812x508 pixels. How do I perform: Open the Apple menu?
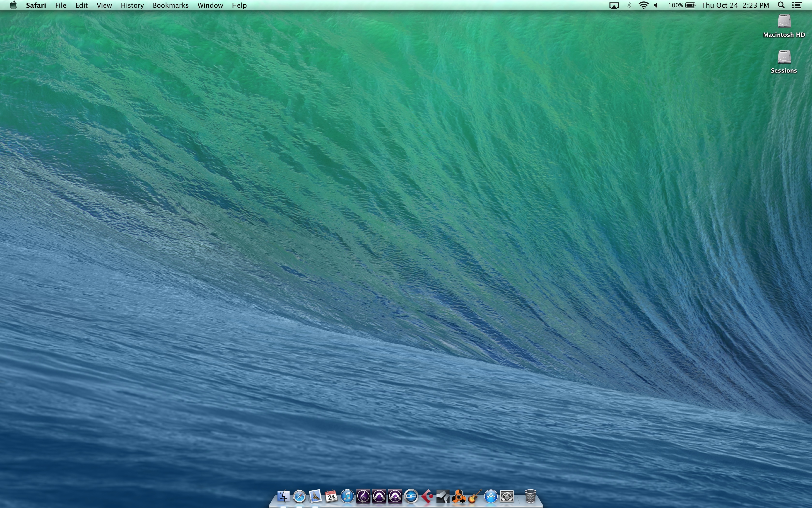tap(13, 5)
